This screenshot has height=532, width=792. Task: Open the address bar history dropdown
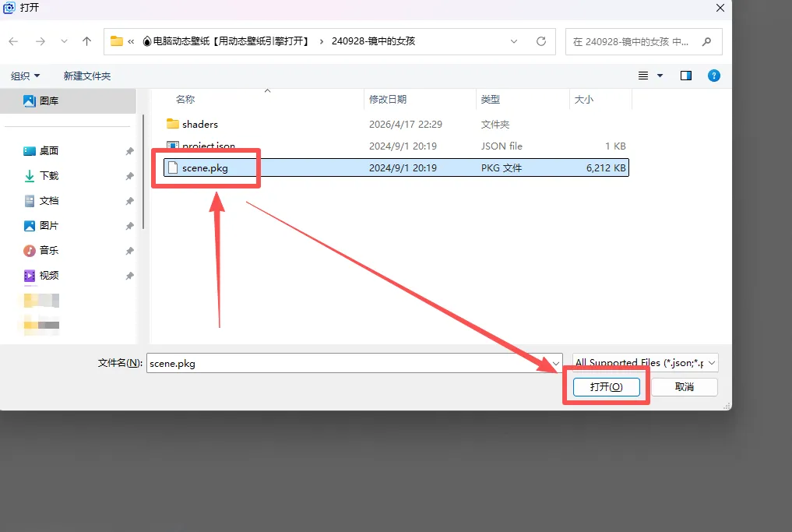514,41
